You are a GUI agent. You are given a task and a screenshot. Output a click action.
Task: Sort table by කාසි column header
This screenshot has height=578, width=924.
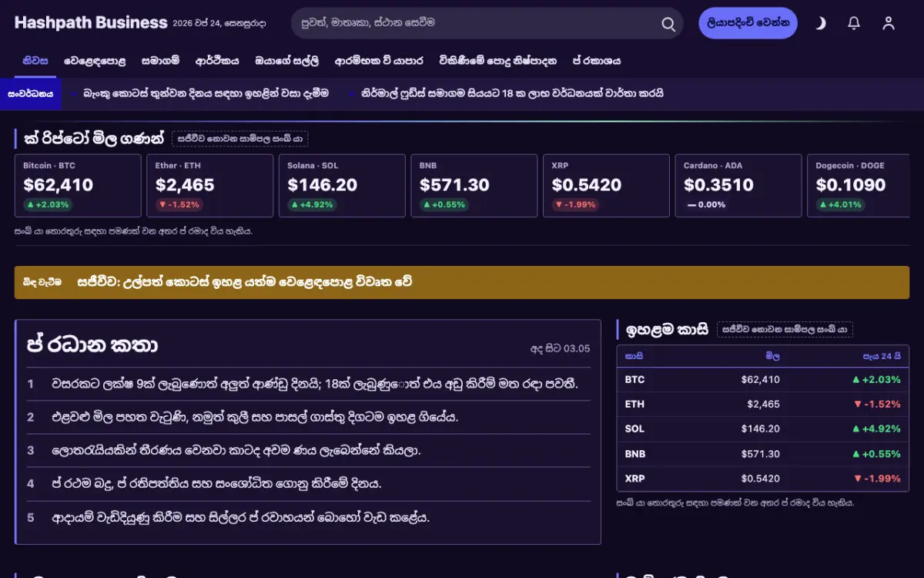tap(634, 356)
